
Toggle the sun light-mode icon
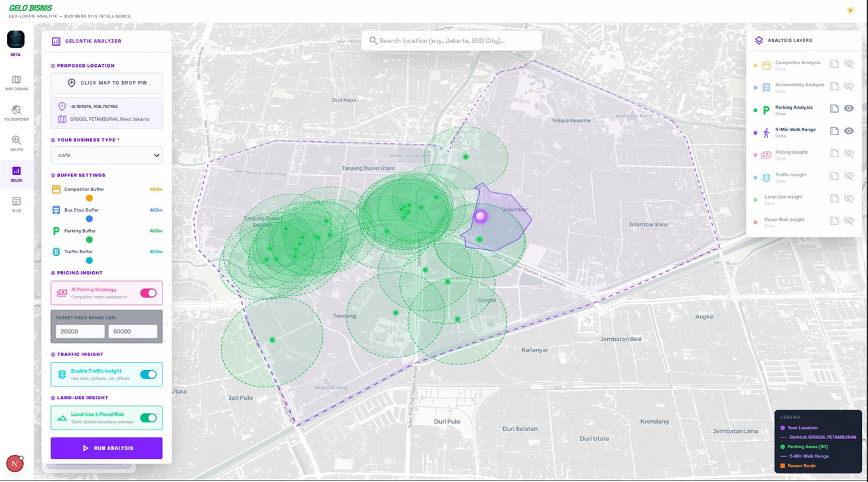click(x=850, y=10)
